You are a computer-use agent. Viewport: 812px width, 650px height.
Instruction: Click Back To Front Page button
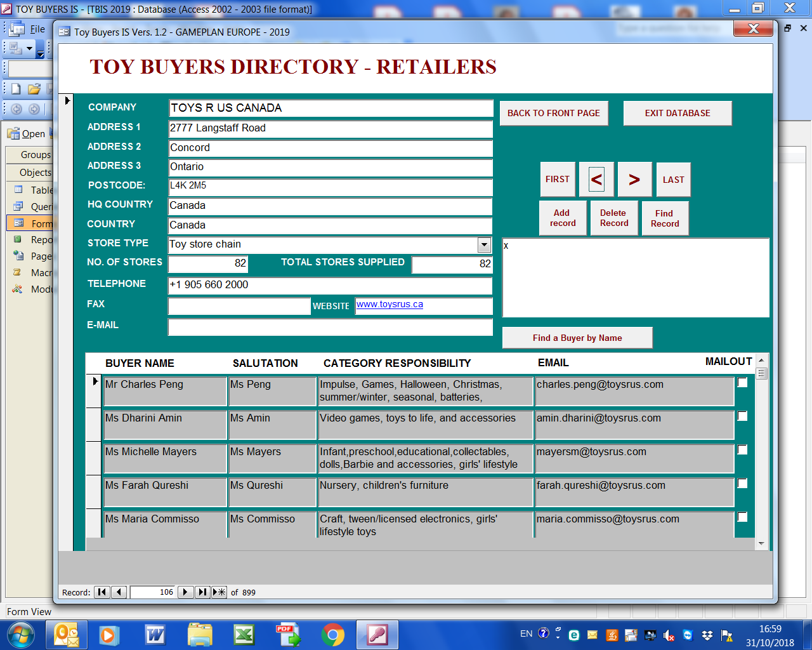554,113
